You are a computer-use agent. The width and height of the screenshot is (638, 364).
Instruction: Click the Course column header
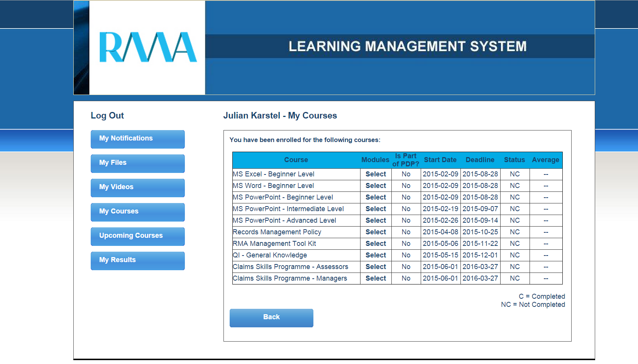coord(296,160)
